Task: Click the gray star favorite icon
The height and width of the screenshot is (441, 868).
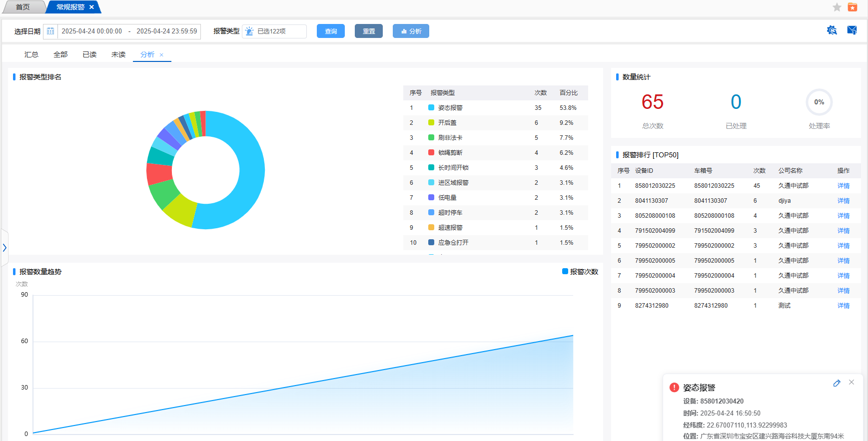Action: coord(837,7)
